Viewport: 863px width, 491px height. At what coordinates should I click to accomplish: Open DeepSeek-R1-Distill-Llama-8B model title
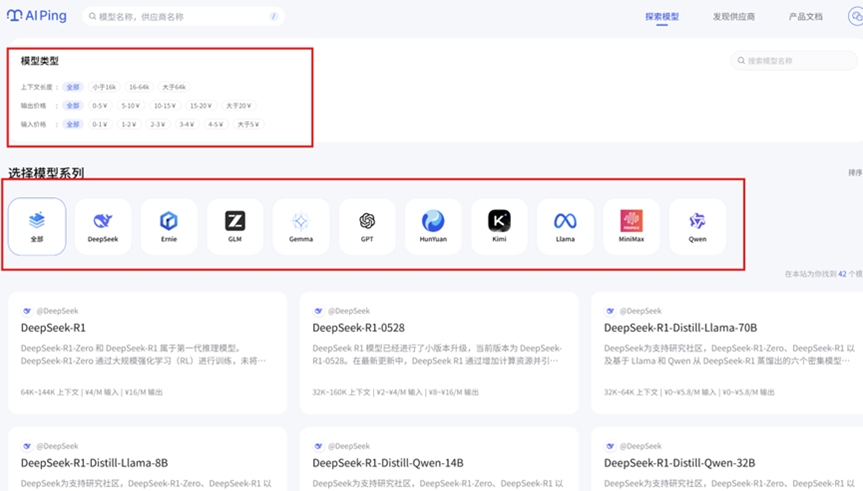pos(95,463)
